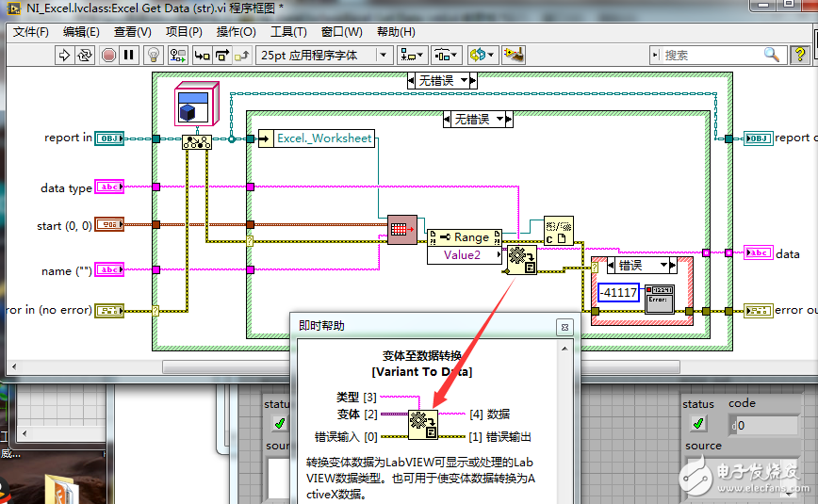The height and width of the screenshot is (504, 818).
Task: Click Step Out button
Action: [242, 55]
